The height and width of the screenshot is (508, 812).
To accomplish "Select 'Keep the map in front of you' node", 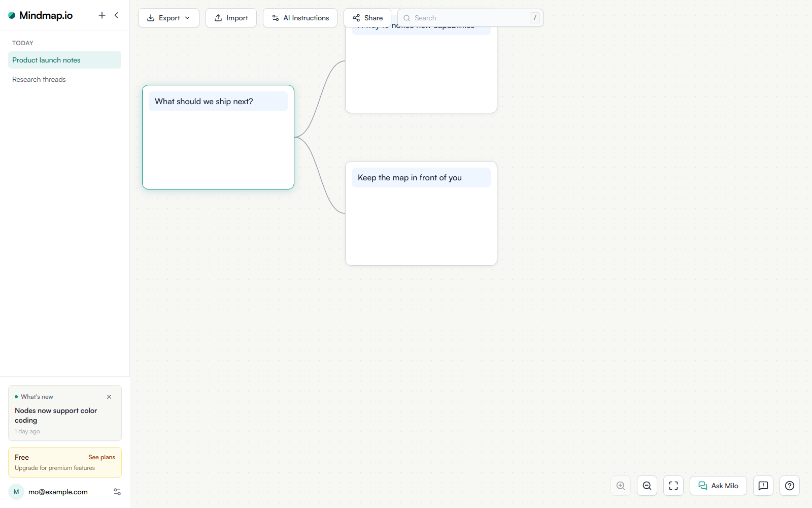I will (421, 213).
